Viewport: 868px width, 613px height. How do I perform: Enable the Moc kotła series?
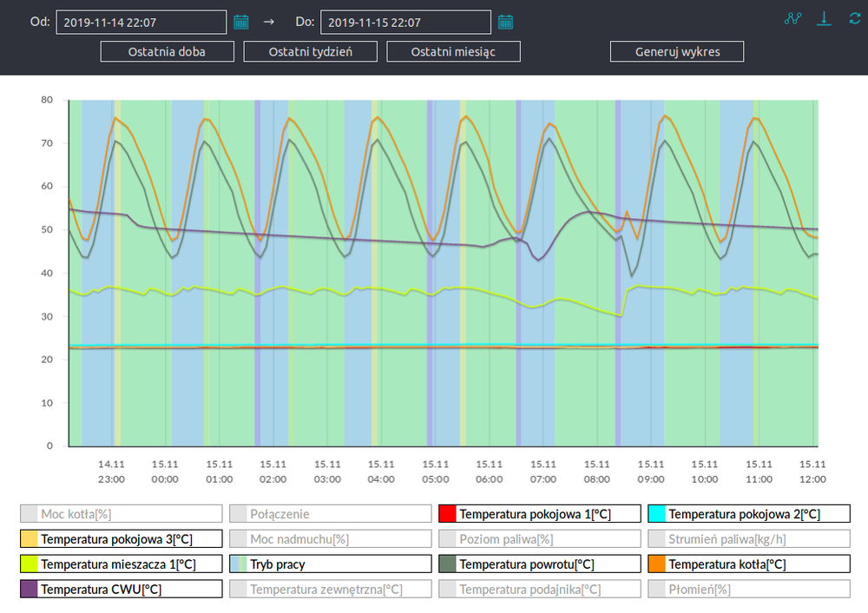(x=121, y=514)
